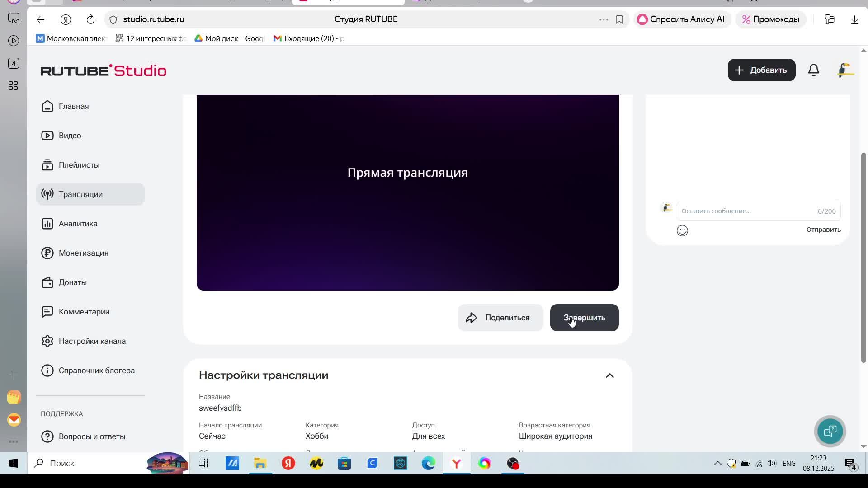Open the Windows Start menu
The width and height of the screenshot is (868, 488).
(14, 463)
